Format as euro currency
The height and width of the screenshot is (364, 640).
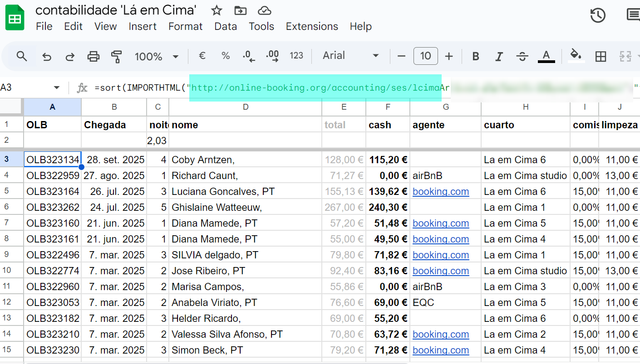click(x=202, y=56)
